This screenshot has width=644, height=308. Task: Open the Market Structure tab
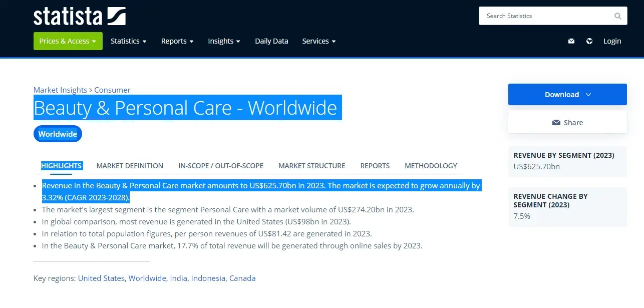click(311, 166)
